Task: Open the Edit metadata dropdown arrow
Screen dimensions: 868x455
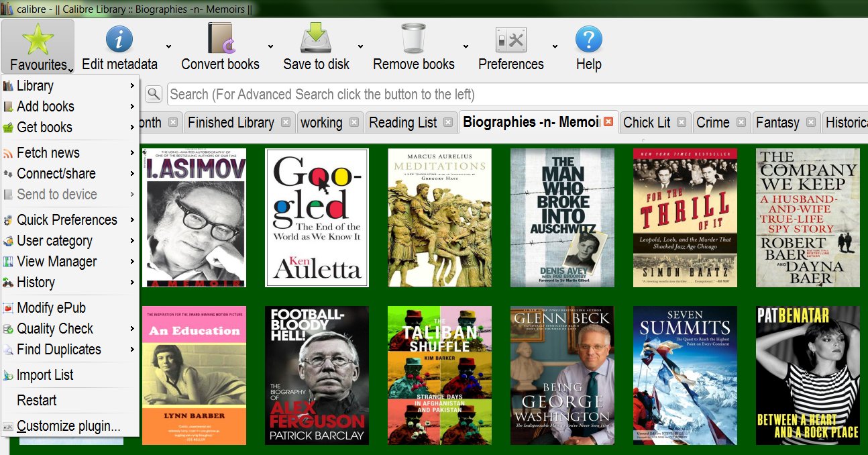Action: tap(168, 46)
